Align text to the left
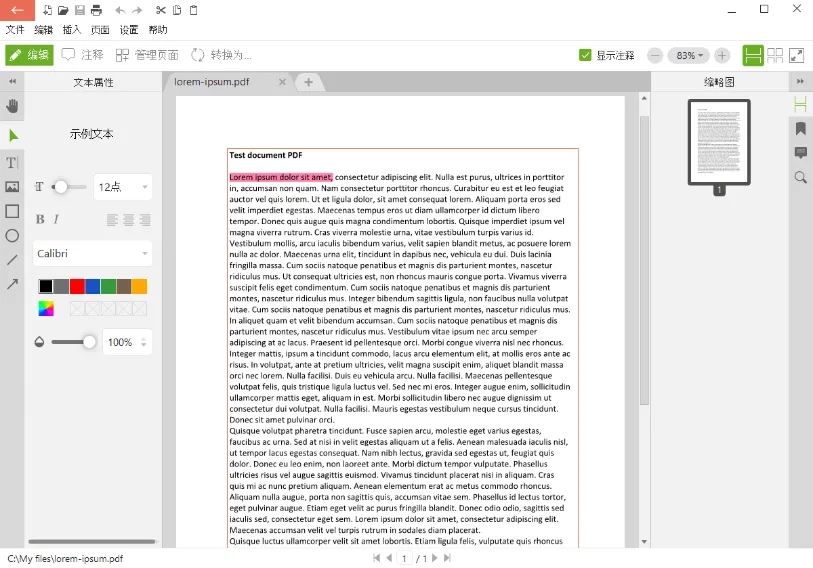This screenshot has height=568, width=813. click(112, 220)
